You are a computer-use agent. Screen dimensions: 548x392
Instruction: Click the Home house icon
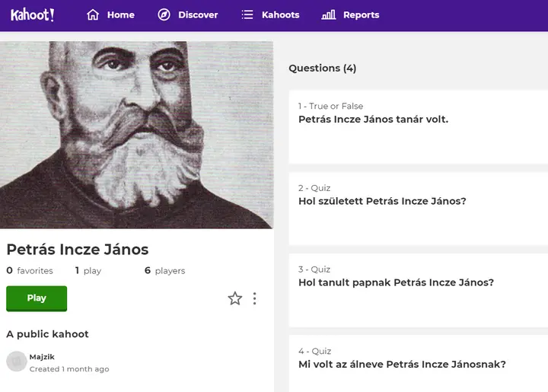click(x=93, y=14)
